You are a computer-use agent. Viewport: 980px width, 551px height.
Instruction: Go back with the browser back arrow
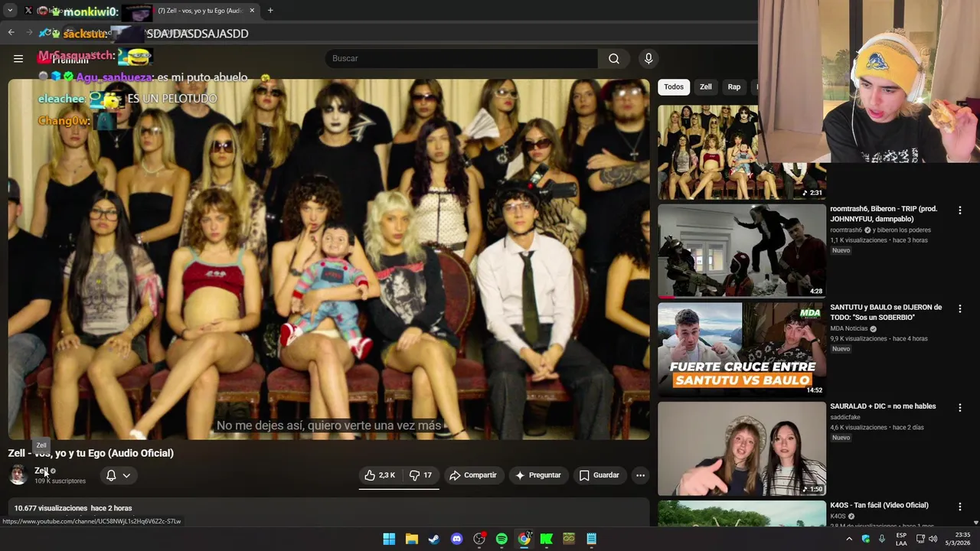(11, 32)
